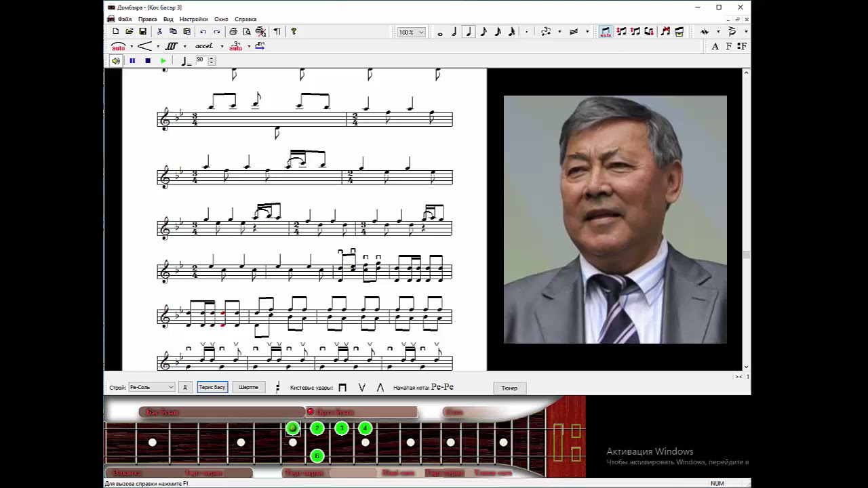Insert accel. tempo marking

point(204,46)
